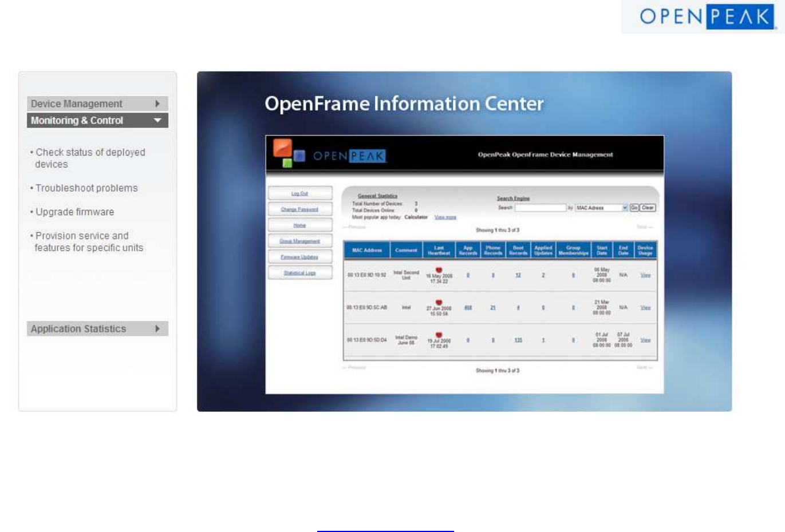This screenshot has height=532, width=785.
Task: Focus the Search text field
Action: [541, 208]
